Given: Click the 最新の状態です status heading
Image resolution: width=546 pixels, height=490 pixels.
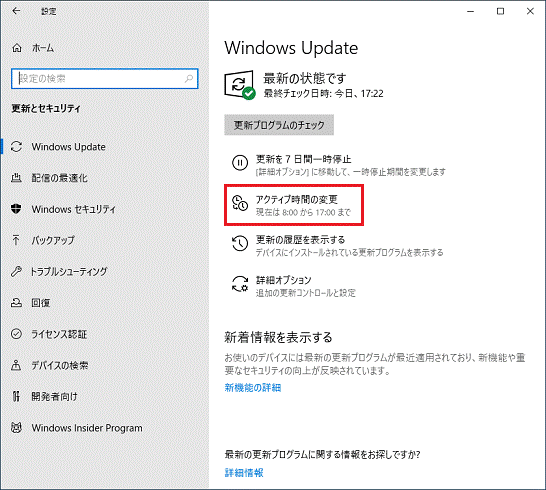Looking at the screenshot, I should click(x=305, y=78).
